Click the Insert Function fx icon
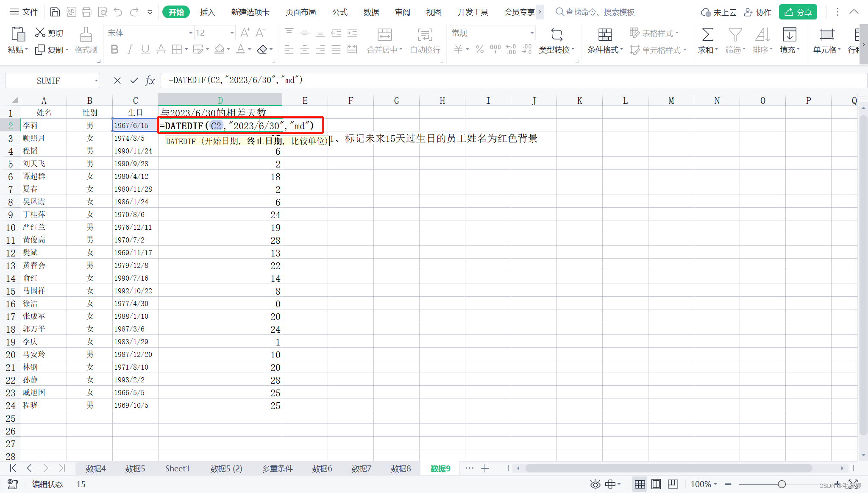 click(150, 81)
